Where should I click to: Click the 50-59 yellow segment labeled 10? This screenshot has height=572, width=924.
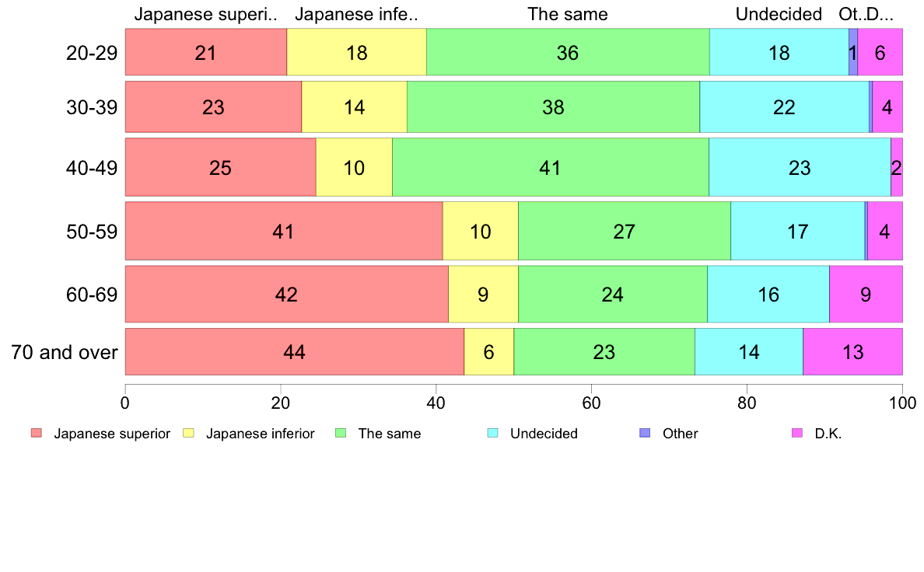point(480,231)
